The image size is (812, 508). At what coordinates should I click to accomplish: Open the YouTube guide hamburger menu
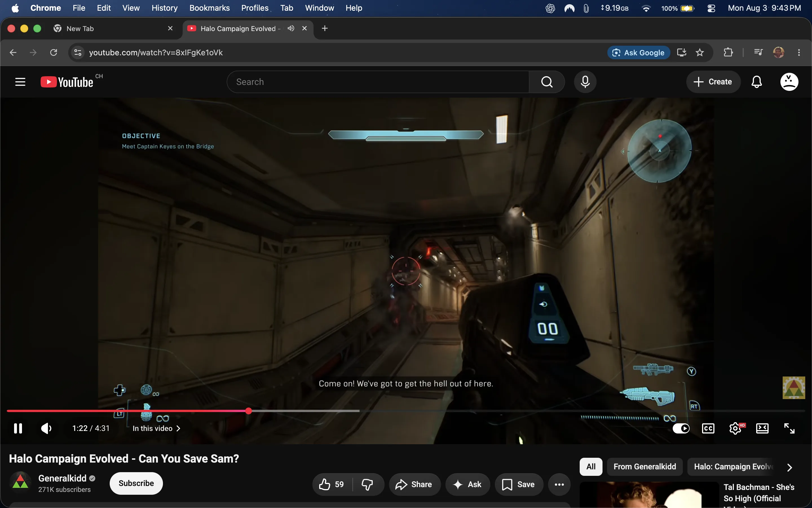point(20,82)
